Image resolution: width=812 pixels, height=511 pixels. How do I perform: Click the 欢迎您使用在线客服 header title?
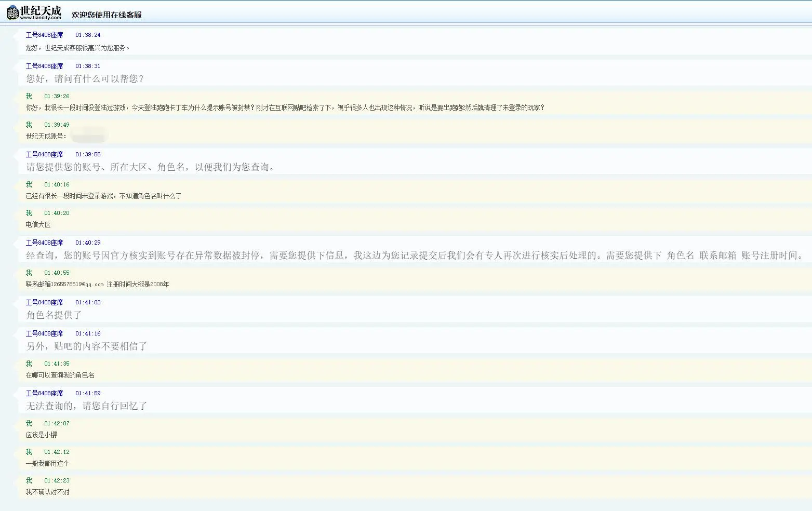(x=107, y=15)
